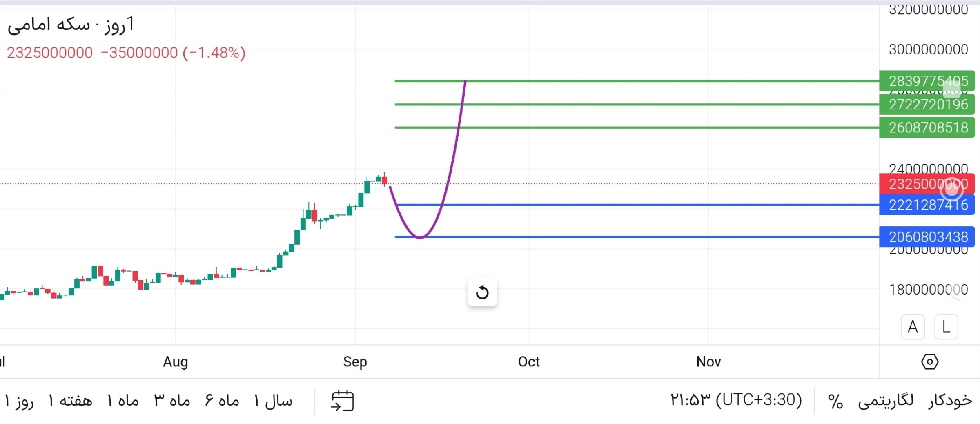Select the ۱ هفته time range
The width and height of the screenshot is (980, 424).
(x=70, y=401)
